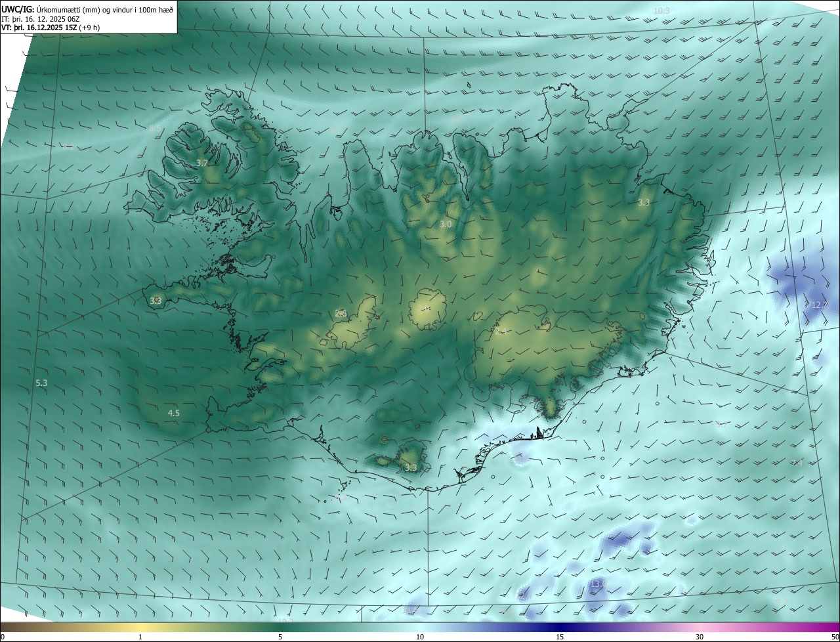Click the 13.0 value in the southern blue patch
This screenshot has height=642, width=840.
[598, 583]
